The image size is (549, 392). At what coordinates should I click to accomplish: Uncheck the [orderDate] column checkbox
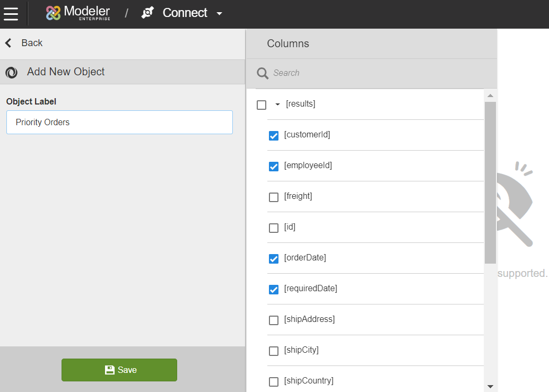274,259
